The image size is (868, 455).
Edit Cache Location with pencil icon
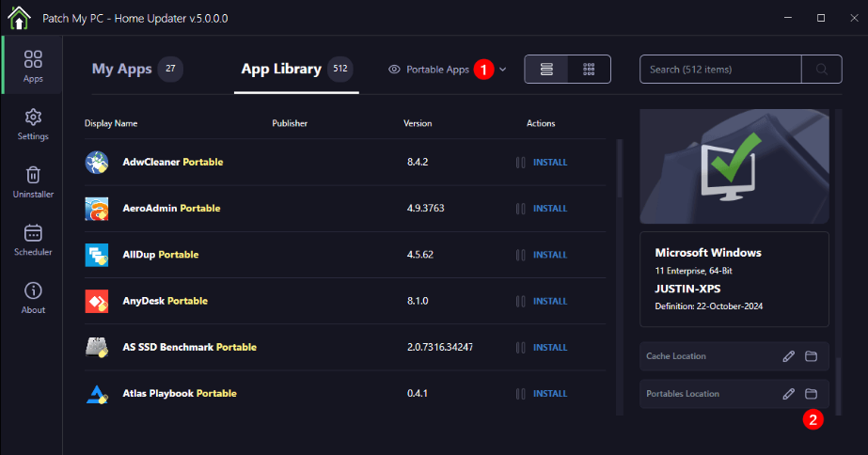click(789, 356)
